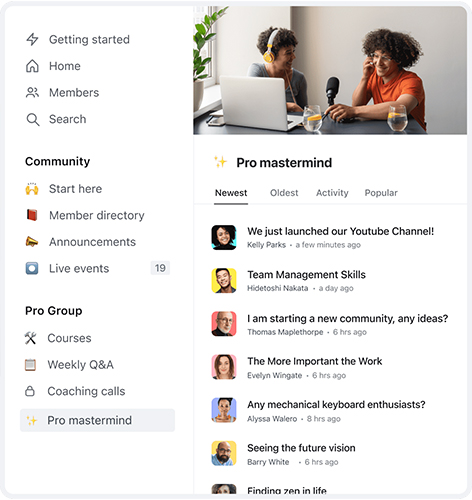Open the Live events space

click(x=97, y=268)
